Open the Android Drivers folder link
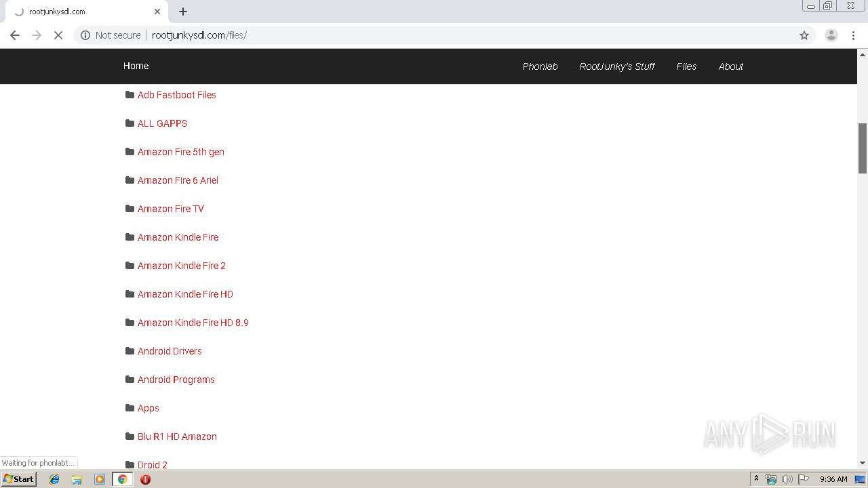 [170, 351]
